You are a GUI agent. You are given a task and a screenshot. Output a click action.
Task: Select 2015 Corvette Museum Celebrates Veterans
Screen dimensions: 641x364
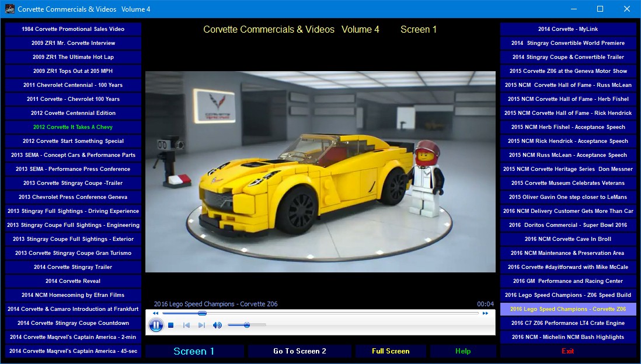(x=568, y=183)
